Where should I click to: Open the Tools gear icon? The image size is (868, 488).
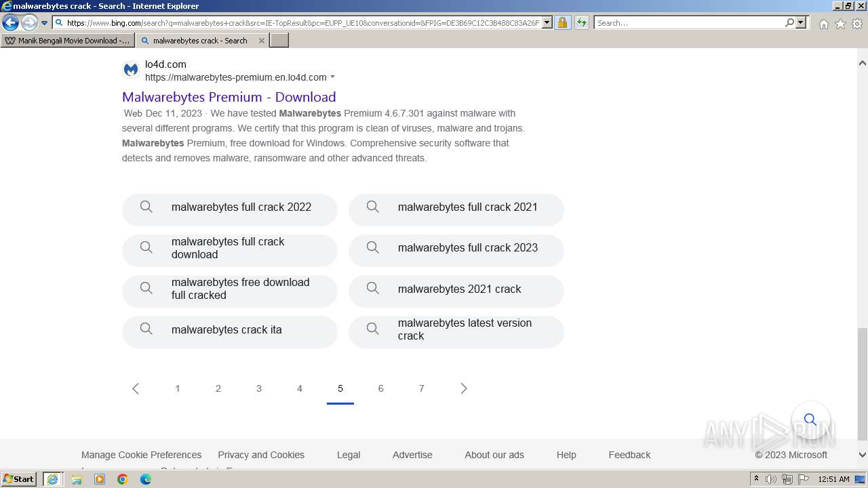tap(857, 24)
